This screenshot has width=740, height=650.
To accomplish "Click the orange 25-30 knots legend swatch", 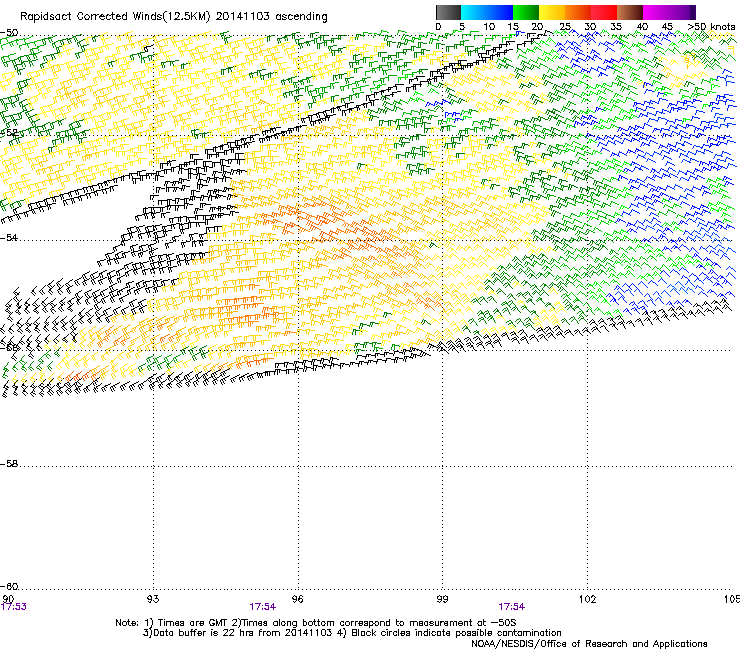I will click(578, 12).
